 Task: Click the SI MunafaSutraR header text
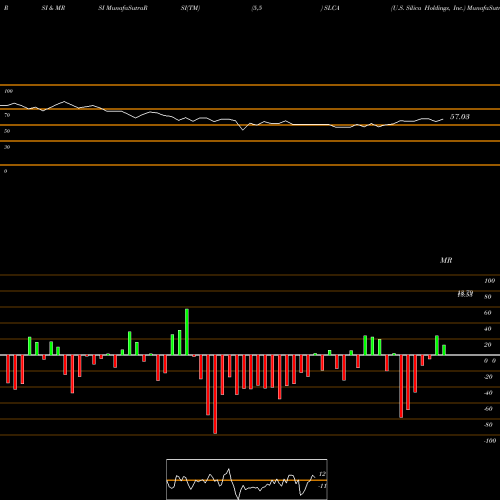coord(123,8)
